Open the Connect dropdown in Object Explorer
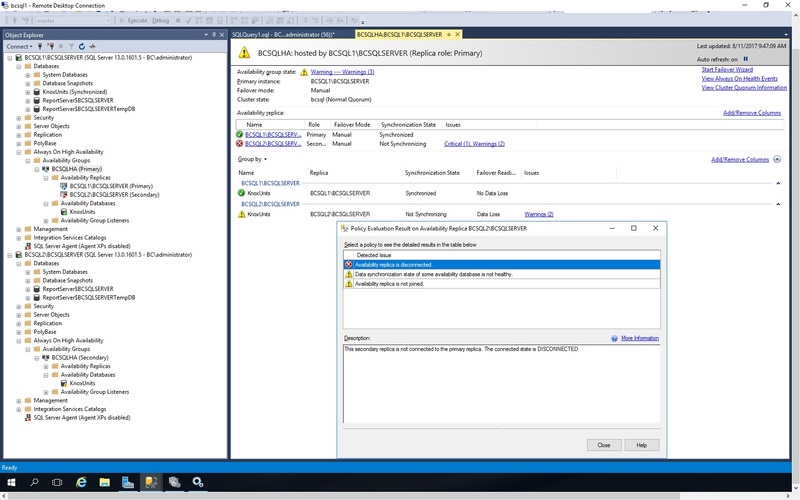The height and width of the screenshot is (500, 800). coord(19,47)
